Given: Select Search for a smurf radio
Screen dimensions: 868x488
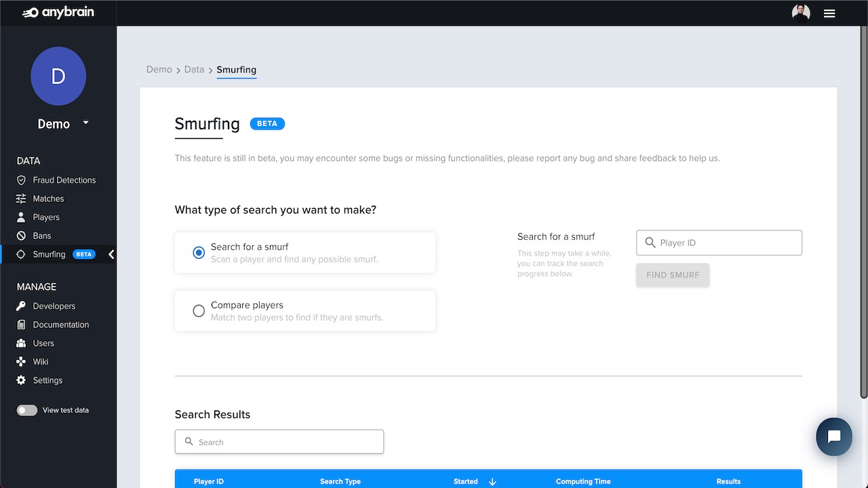Looking at the screenshot, I should pos(199,253).
